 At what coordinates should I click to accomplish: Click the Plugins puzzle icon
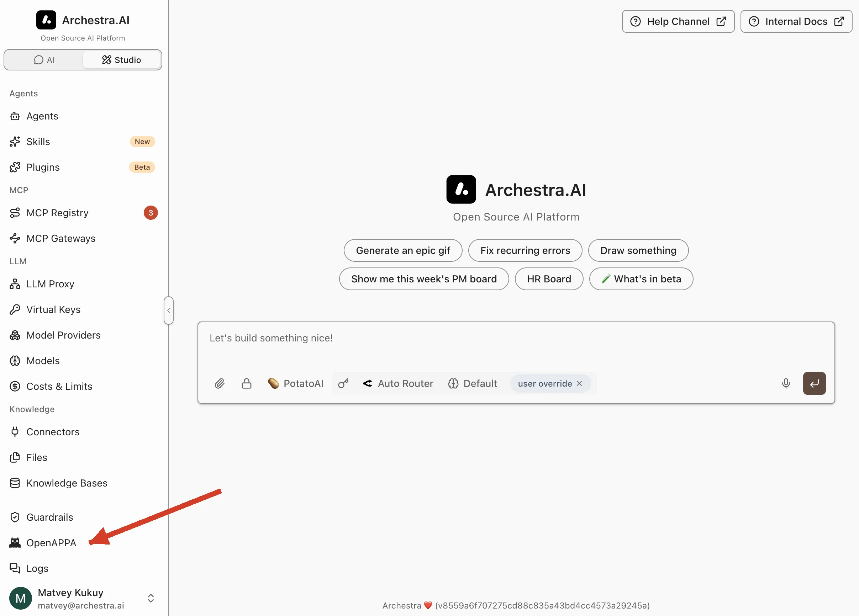[15, 167]
